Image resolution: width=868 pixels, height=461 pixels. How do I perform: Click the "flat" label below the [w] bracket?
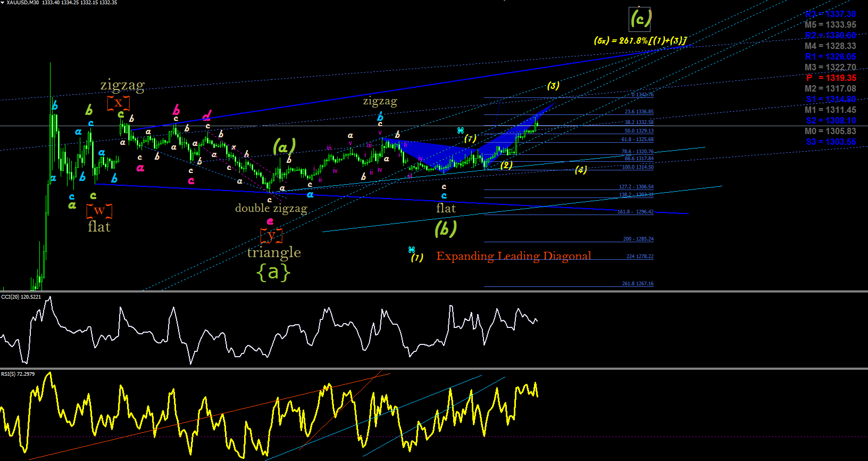coord(99,227)
